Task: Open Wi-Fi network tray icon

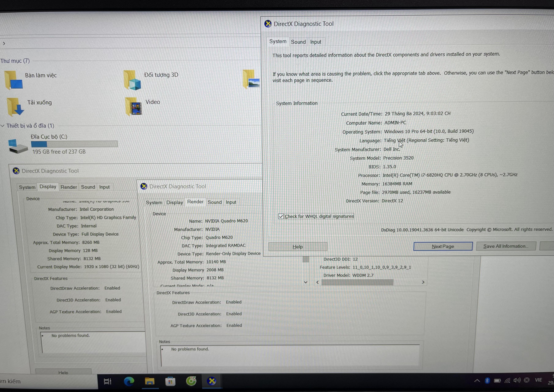Action: (507, 381)
